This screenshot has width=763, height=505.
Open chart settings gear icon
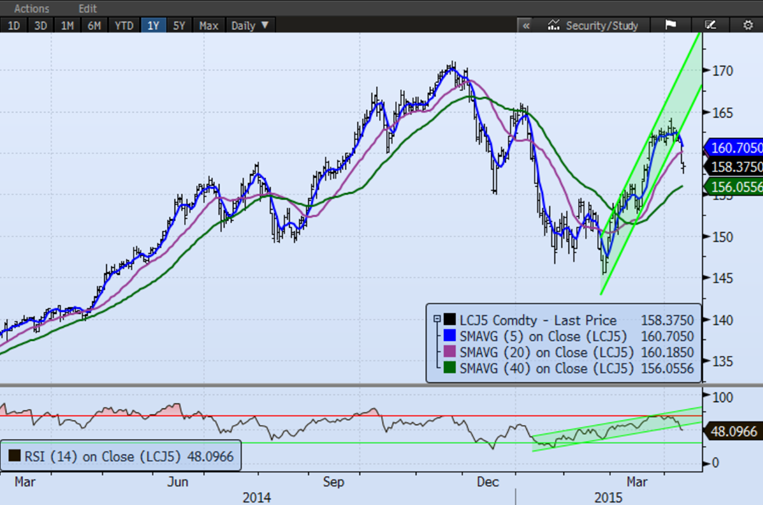[x=747, y=24]
